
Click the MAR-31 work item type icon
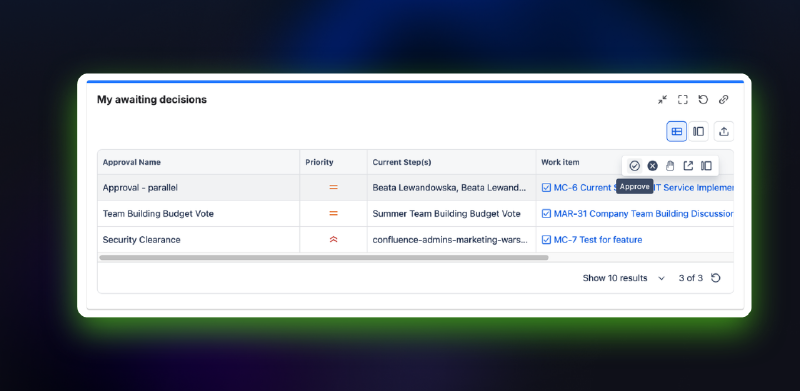(x=546, y=214)
